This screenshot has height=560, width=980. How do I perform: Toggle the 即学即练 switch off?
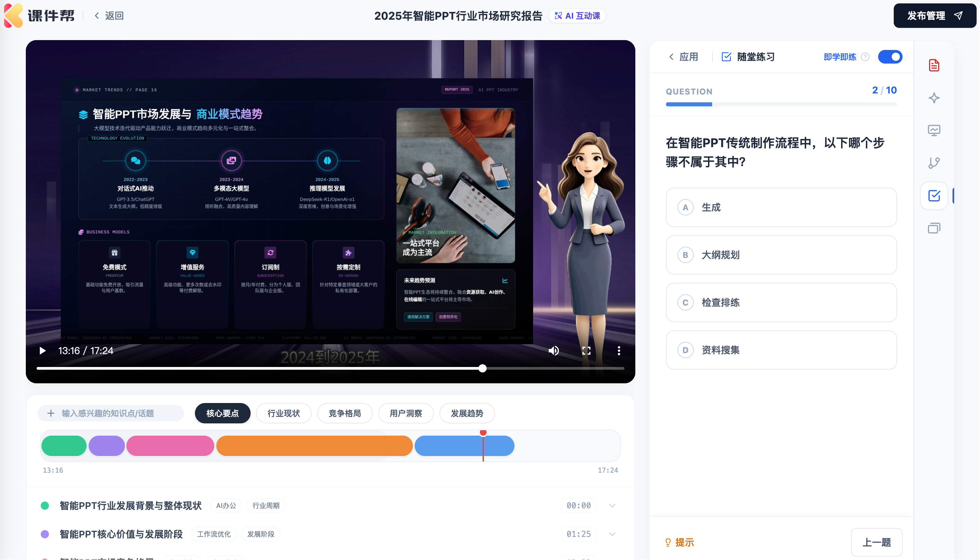tap(890, 57)
